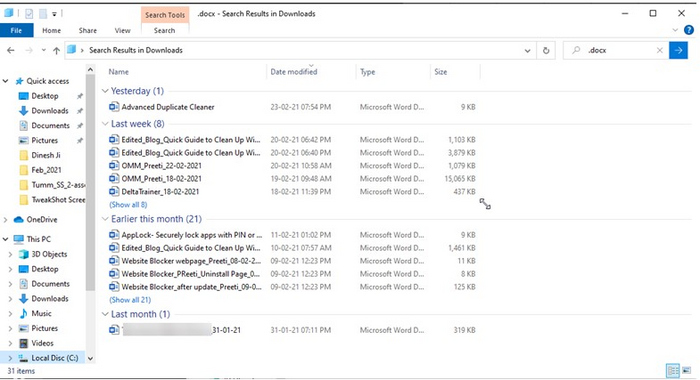Click the Show all 8 link
This screenshot has height=380, width=700.
point(128,205)
